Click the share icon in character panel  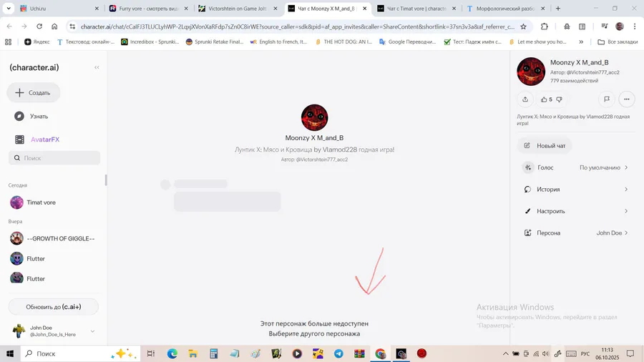[x=525, y=99]
